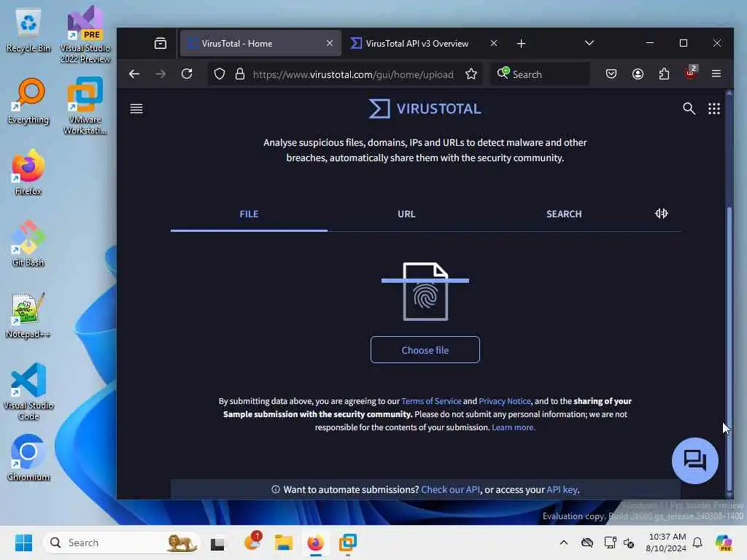Open File Explorer from the taskbar
The width and height of the screenshot is (747, 560).
[x=284, y=542]
